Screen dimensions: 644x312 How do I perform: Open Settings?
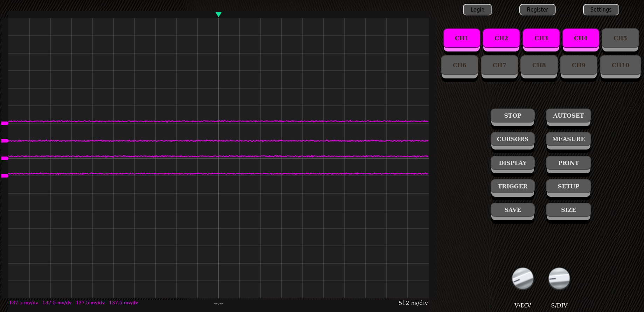[x=601, y=9]
